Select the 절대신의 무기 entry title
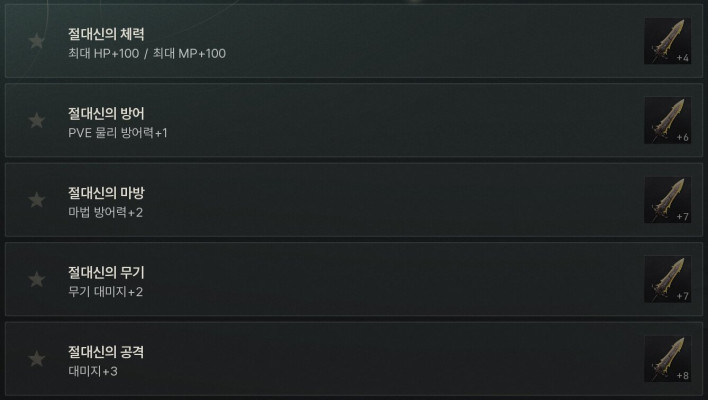The height and width of the screenshot is (400, 708). coord(106,272)
